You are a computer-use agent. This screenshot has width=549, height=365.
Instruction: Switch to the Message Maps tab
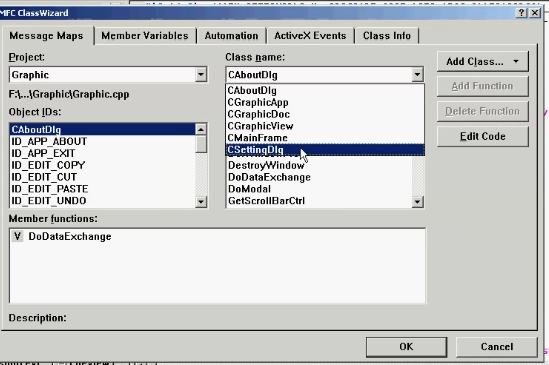click(x=47, y=36)
